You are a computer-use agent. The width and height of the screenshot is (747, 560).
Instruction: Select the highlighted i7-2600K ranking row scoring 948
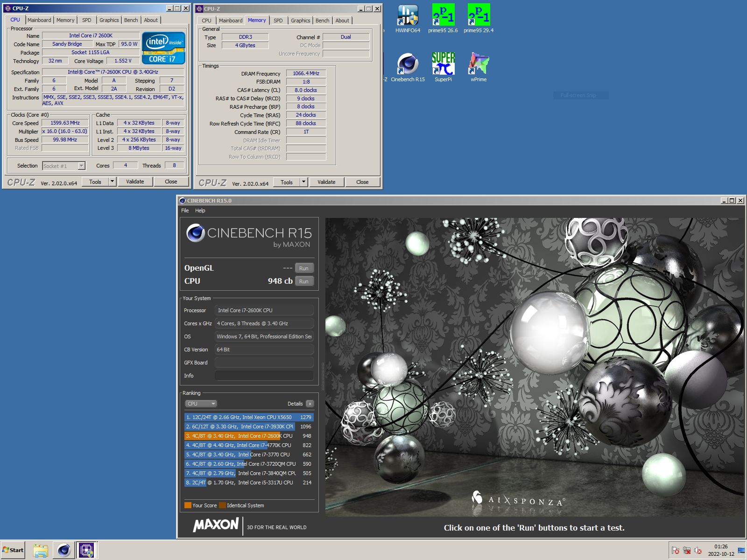249,436
